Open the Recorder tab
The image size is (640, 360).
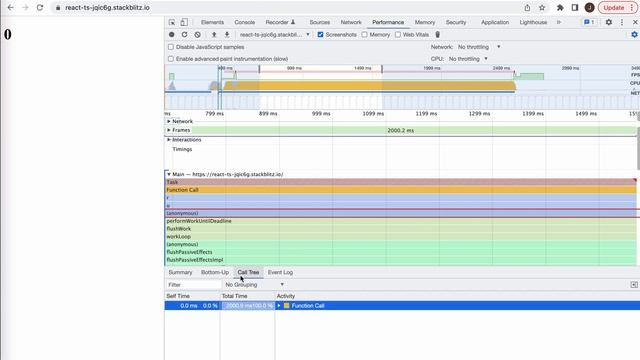point(280,22)
